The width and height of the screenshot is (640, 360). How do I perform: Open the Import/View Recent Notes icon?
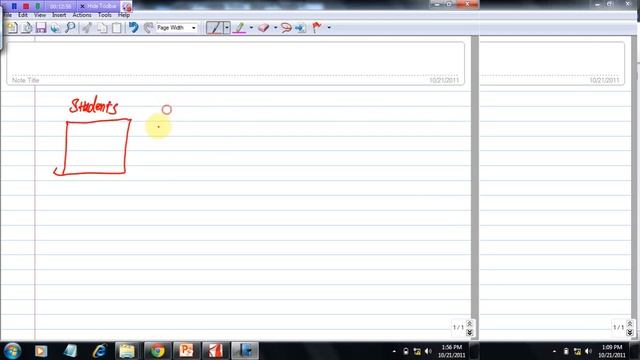[27, 28]
